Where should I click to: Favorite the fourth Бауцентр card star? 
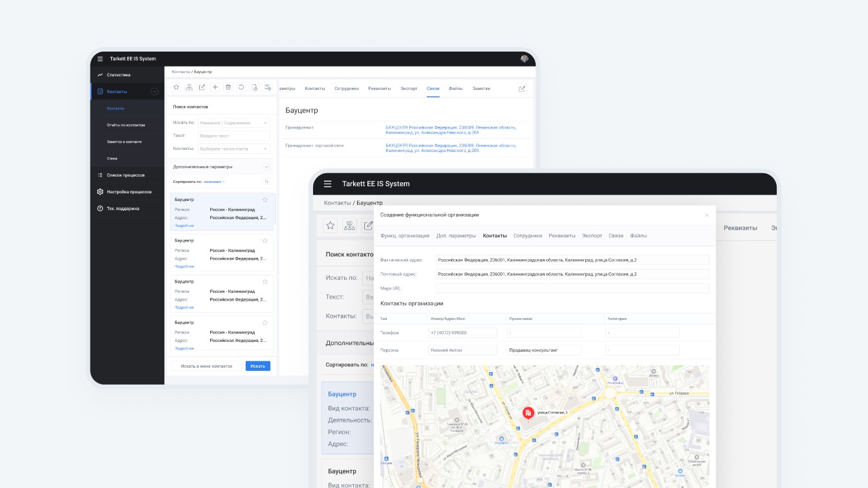pos(265,323)
